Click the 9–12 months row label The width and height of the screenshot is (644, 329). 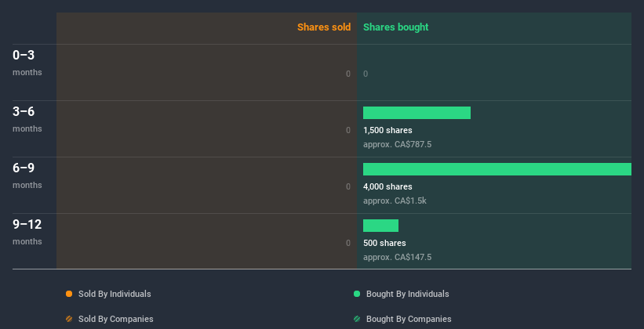coord(27,232)
